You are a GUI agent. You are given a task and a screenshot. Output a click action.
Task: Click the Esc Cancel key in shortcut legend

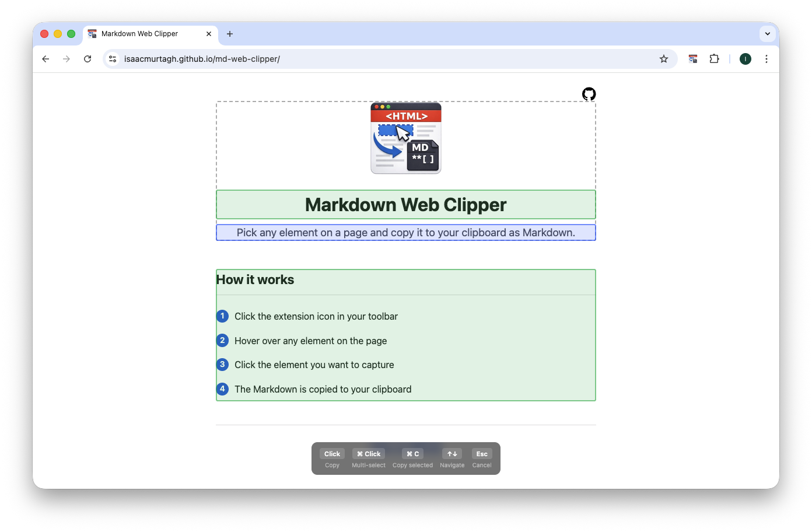(482, 453)
